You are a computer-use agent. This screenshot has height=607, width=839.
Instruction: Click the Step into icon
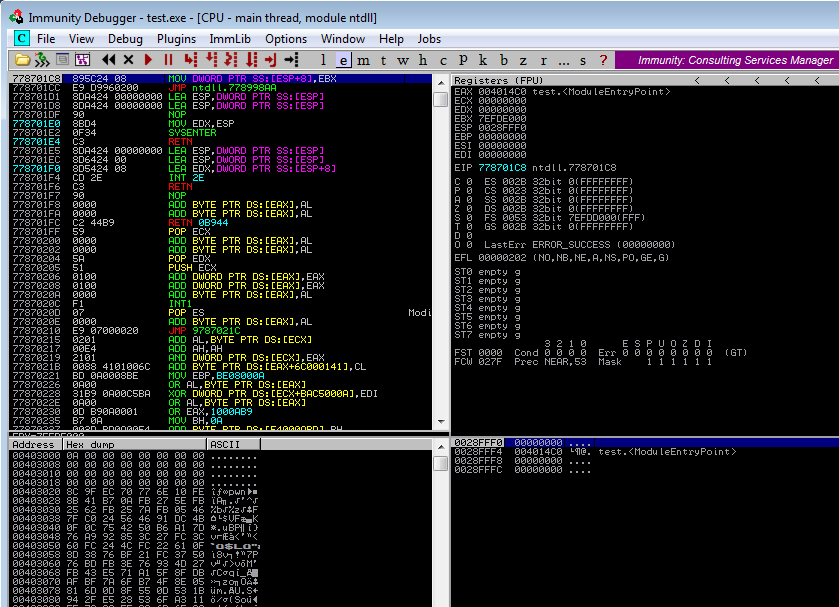click(192, 60)
